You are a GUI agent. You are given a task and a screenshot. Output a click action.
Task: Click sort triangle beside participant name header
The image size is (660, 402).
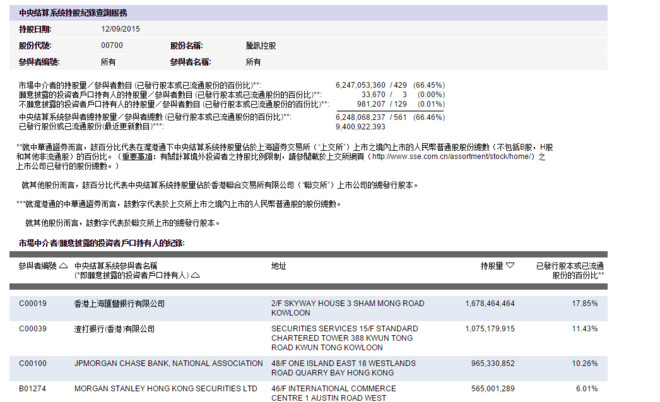click(x=195, y=275)
